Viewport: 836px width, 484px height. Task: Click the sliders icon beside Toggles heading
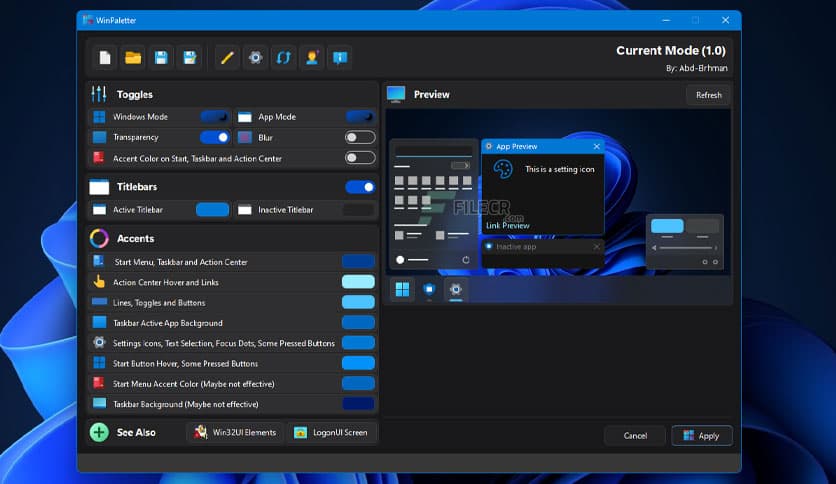(x=99, y=94)
